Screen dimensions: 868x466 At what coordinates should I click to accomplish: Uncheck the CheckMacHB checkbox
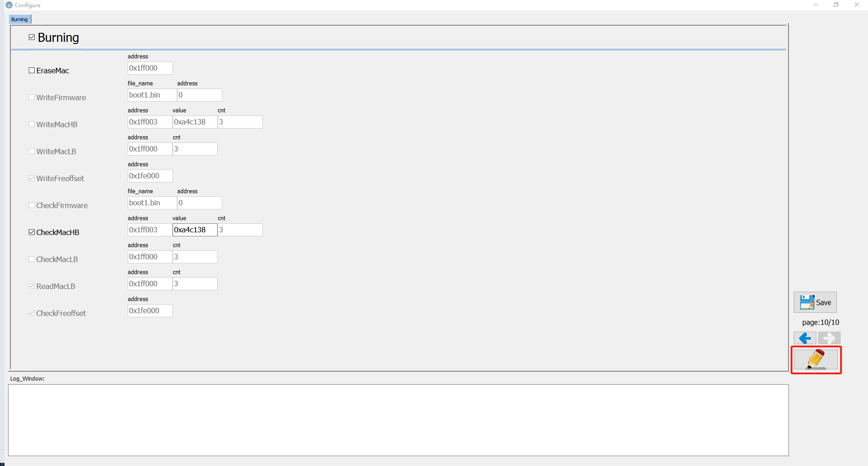point(32,232)
